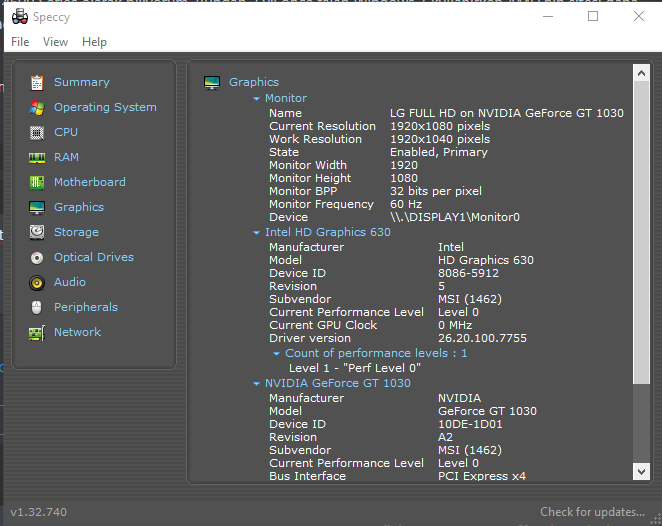
Task: Select Graphics in the sidebar
Action: (78, 207)
